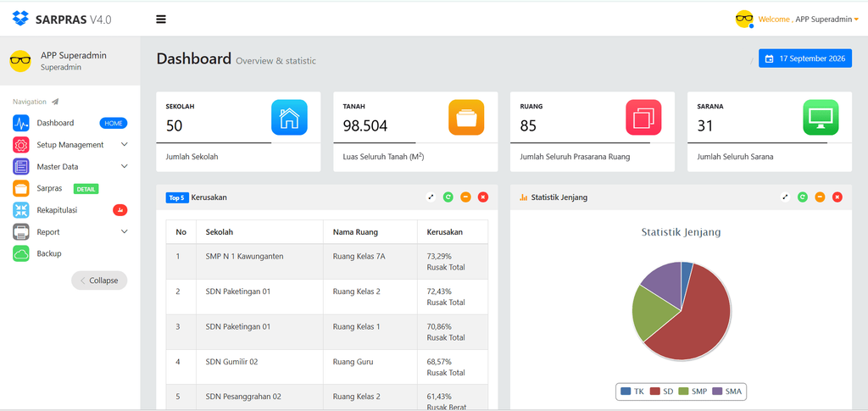The height and width of the screenshot is (411, 868).
Task: Open the Dashboard pulse icon in the sidebar
Action: pyautogui.click(x=21, y=123)
